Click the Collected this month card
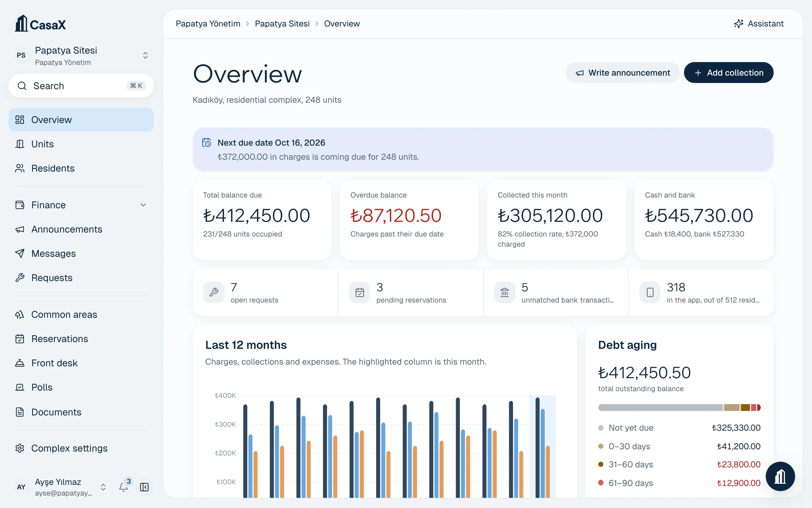The image size is (812, 508). [x=557, y=220]
